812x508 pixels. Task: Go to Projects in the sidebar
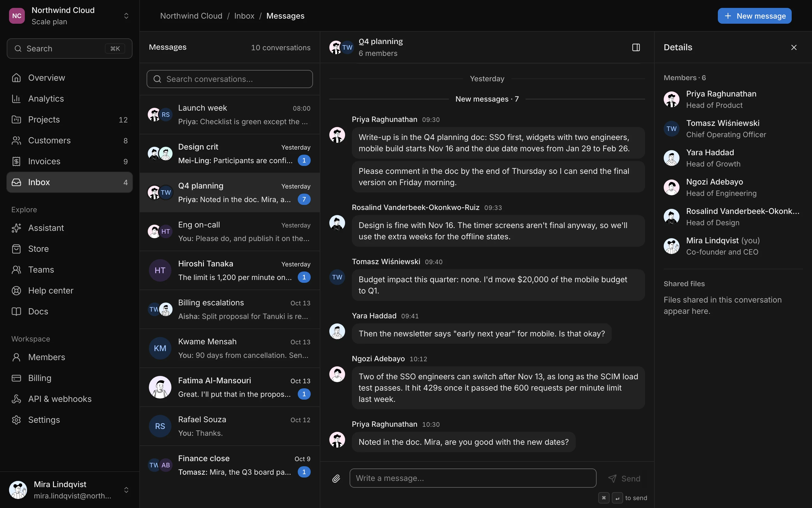69,120
